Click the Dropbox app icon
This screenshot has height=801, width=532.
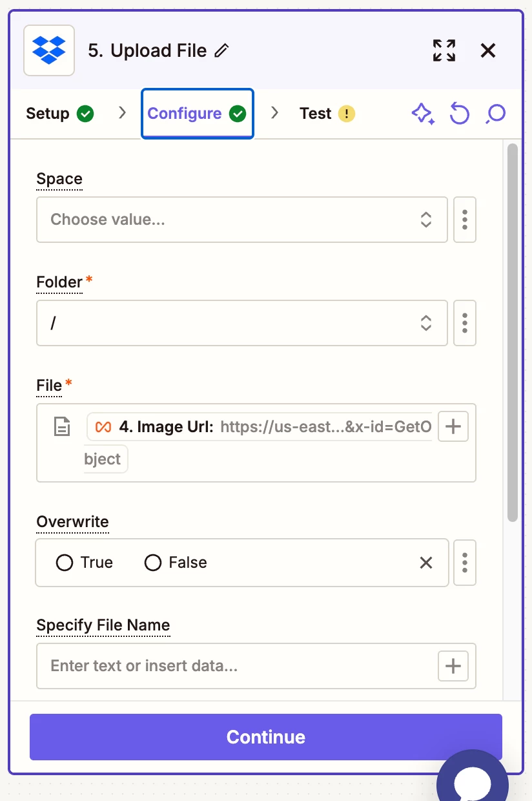tap(49, 50)
